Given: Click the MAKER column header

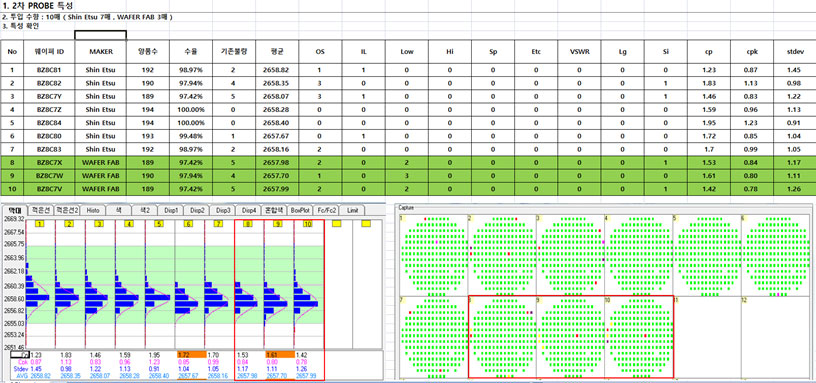Looking at the screenshot, I should point(100,52).
